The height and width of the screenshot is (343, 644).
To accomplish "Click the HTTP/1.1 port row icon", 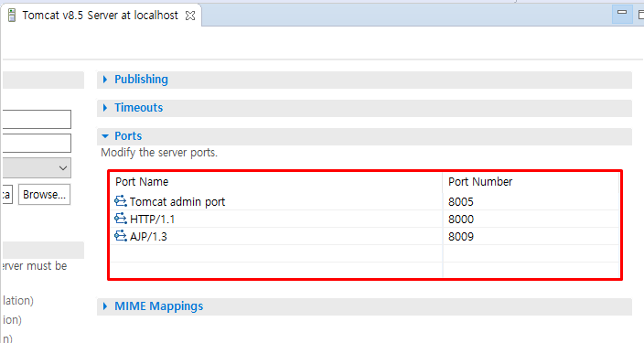I will click(121, 219).
